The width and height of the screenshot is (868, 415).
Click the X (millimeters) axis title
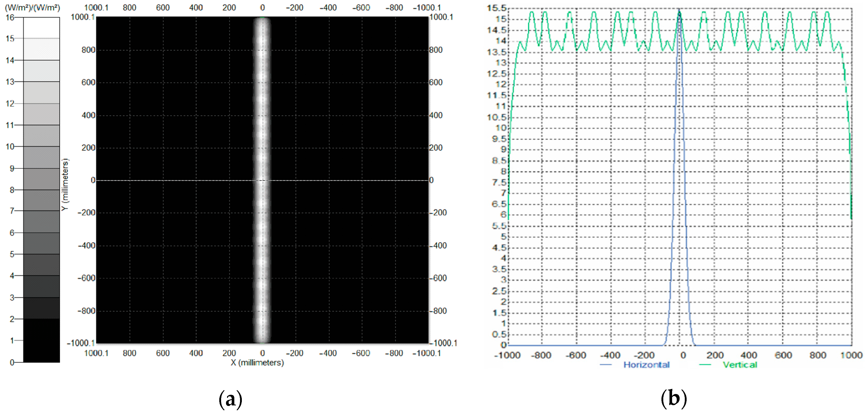(257, 363)
